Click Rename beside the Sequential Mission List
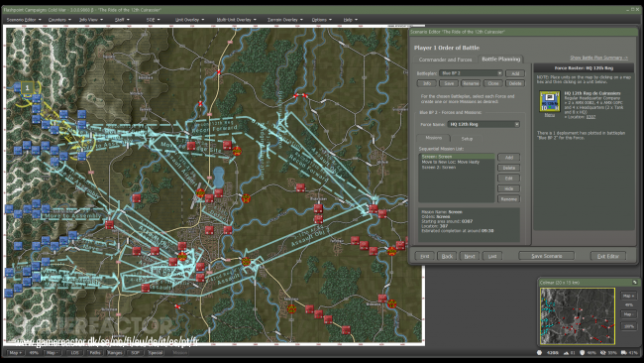The image size is (644, 363). click(x=509, y=199)
